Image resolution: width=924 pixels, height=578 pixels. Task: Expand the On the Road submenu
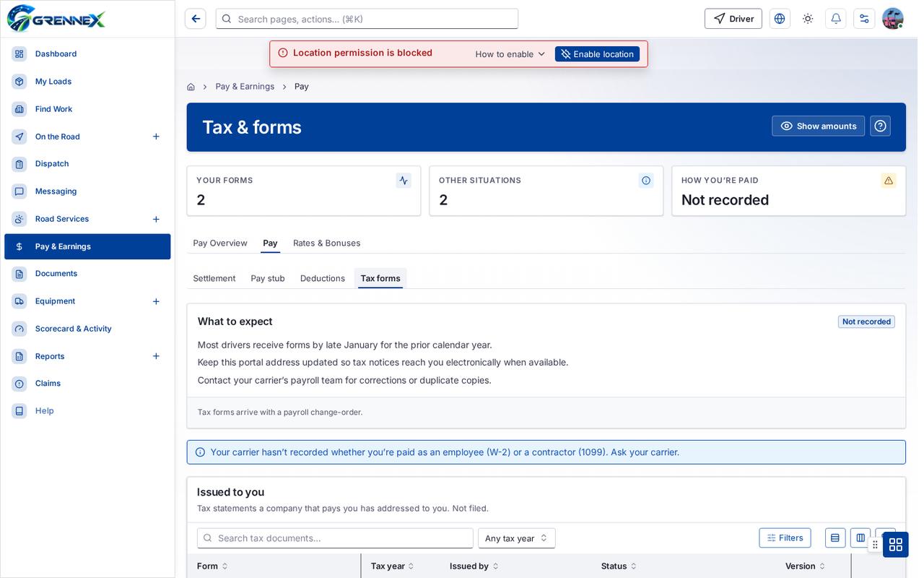[x=156, y=137]
